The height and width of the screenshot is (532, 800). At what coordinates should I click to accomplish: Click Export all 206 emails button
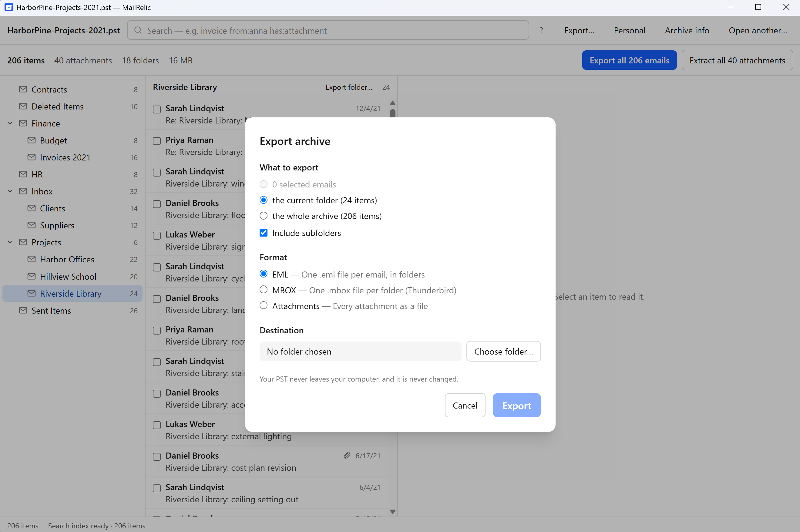point(630,60)
